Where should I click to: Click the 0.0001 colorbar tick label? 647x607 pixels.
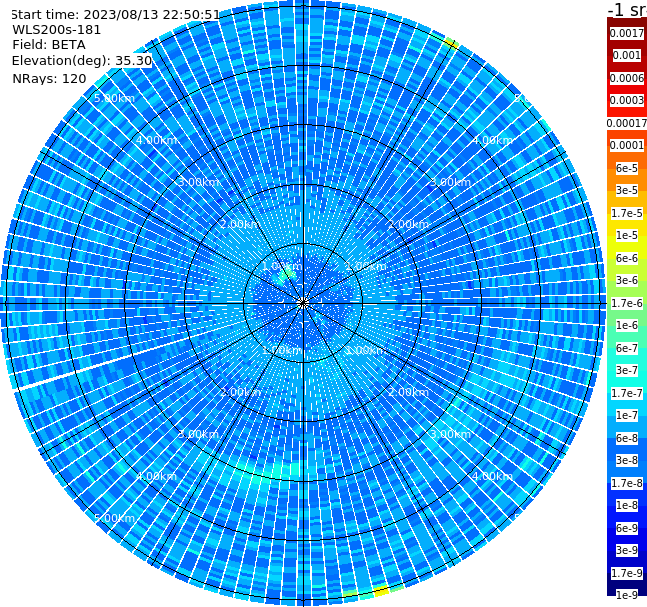coord(626,145)
